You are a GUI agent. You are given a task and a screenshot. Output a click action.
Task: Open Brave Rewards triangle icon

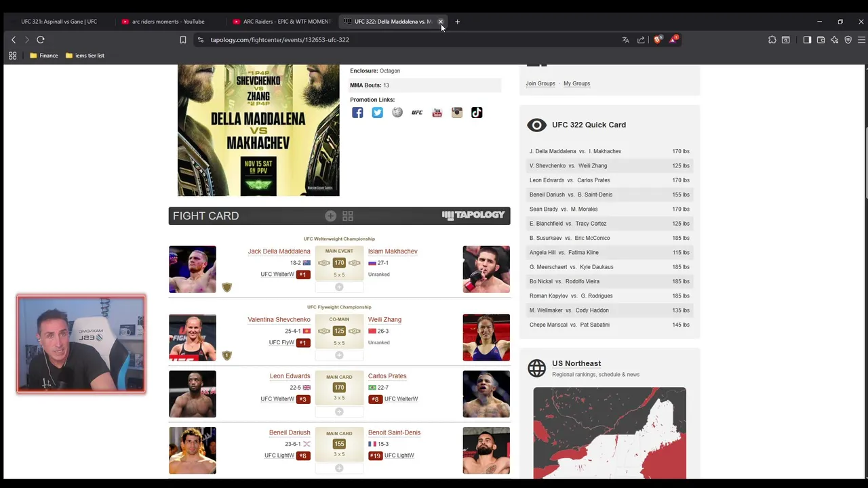point(673,39)
